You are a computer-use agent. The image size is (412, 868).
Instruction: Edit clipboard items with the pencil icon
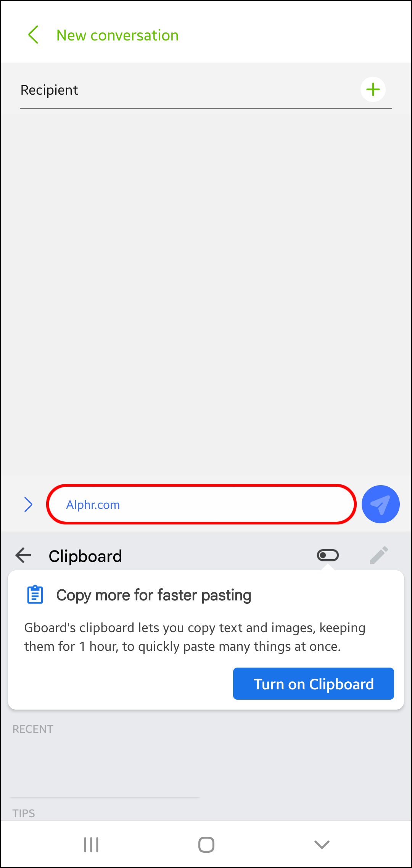[x=379, y=555]
